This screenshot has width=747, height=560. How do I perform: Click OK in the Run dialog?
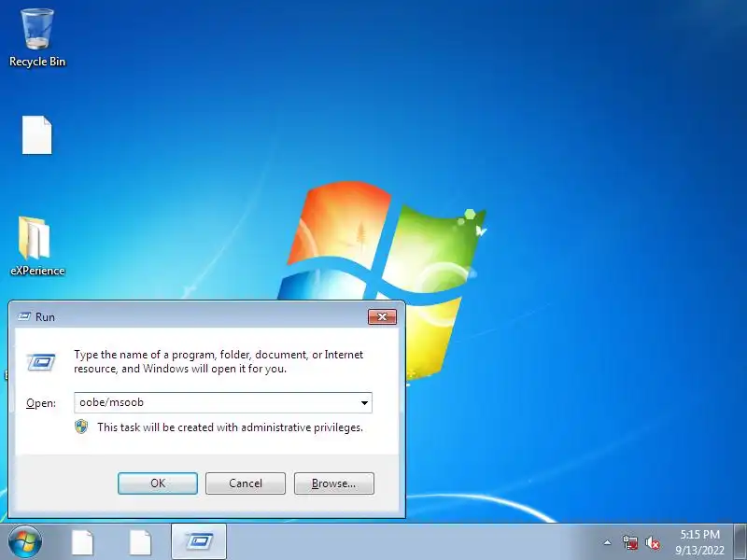[x=158, y=483]
